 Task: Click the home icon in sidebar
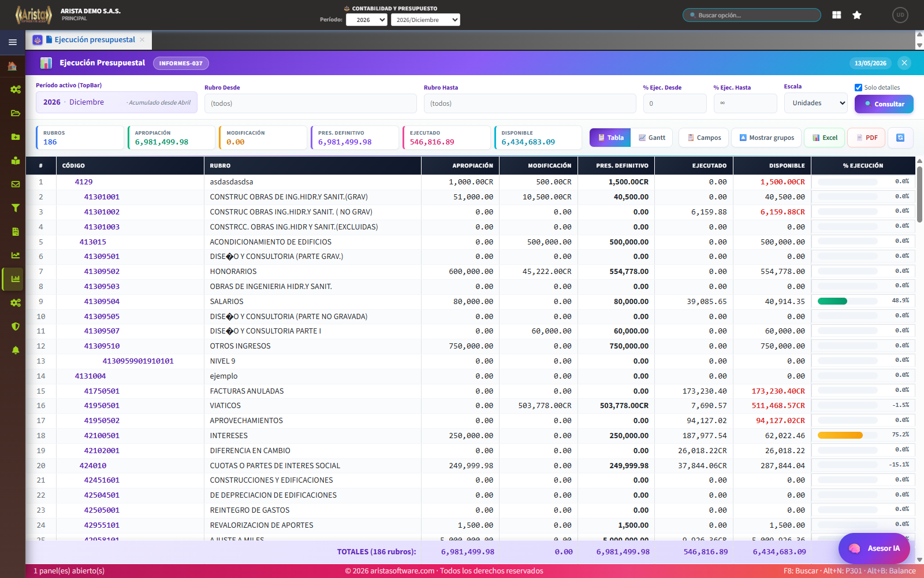pyautogui.click(x=12, y=66)
